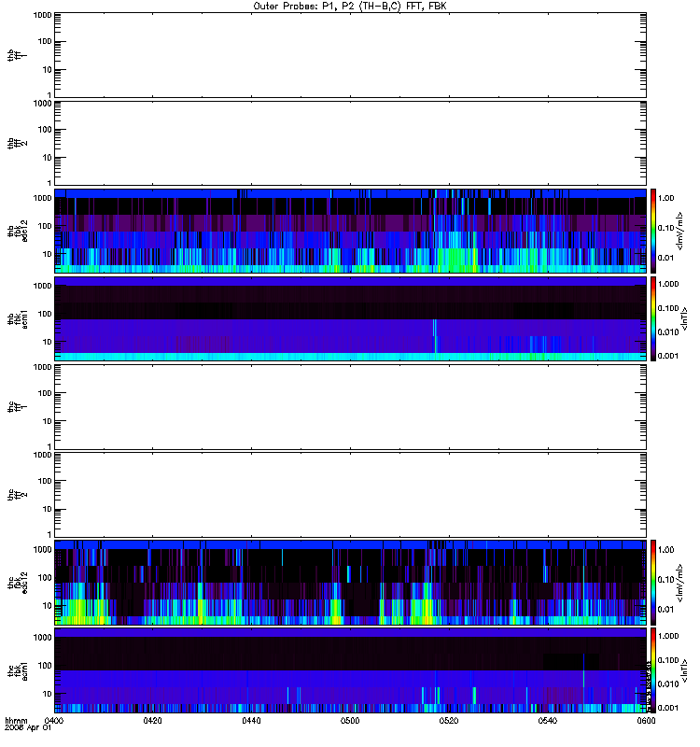Click the '10' tick of thc fbk edc12 panel
This screenshot has width=700, height=747.
pyautogui.click(x=48, y=606)
